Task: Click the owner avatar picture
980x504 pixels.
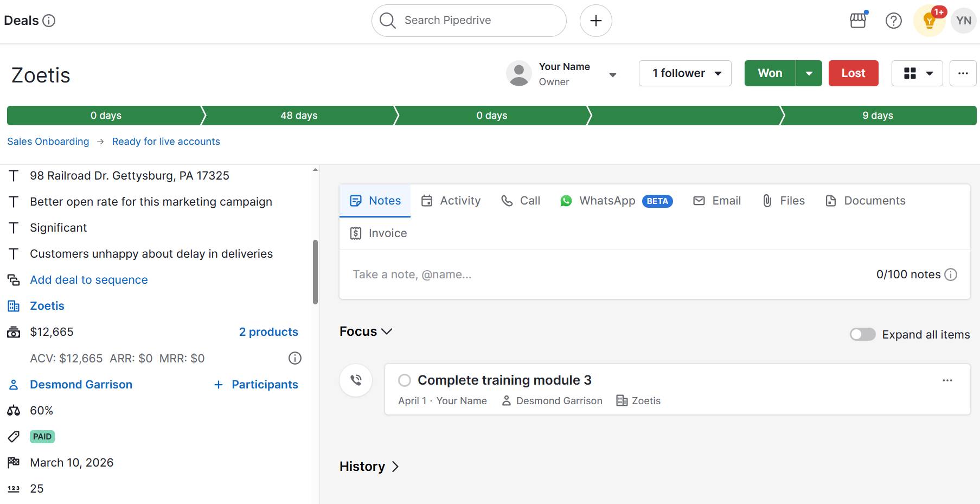Action: [519, 73]
